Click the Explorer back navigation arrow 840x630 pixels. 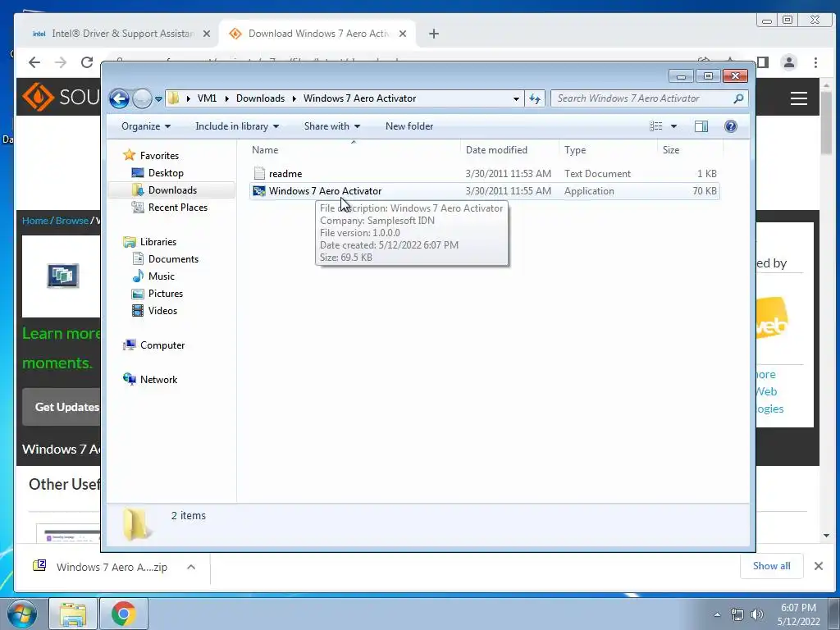tap(119, 98)
